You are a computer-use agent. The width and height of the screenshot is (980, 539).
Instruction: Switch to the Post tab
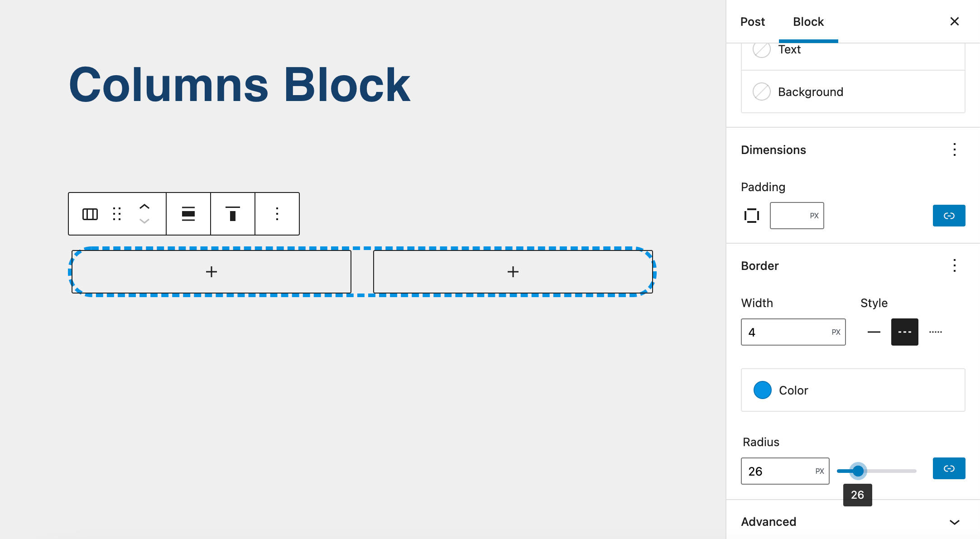pyautogui.click(x=752, y=21)
